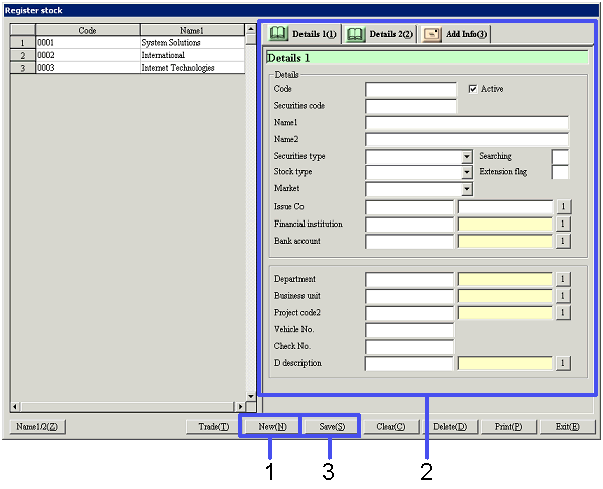
Task: Open the Bank account lookup button
Action: (563, 241)
